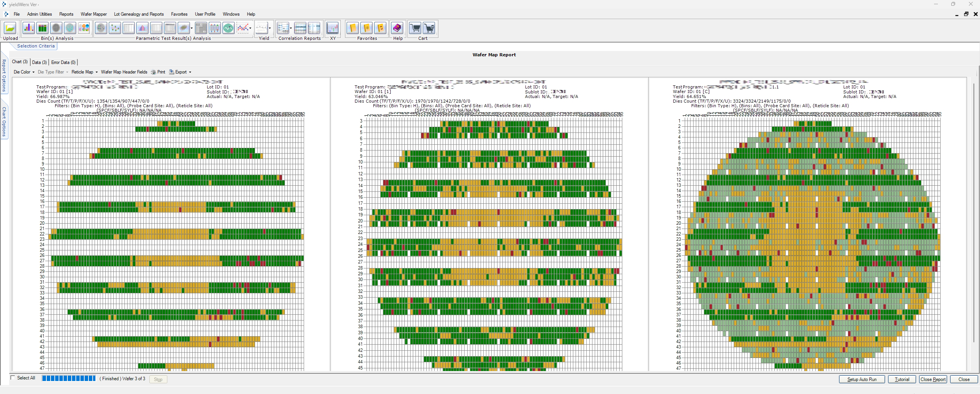
Task: Open the first Correlation Reports icon
Action: pyautogui.click(x=283, y=28)
